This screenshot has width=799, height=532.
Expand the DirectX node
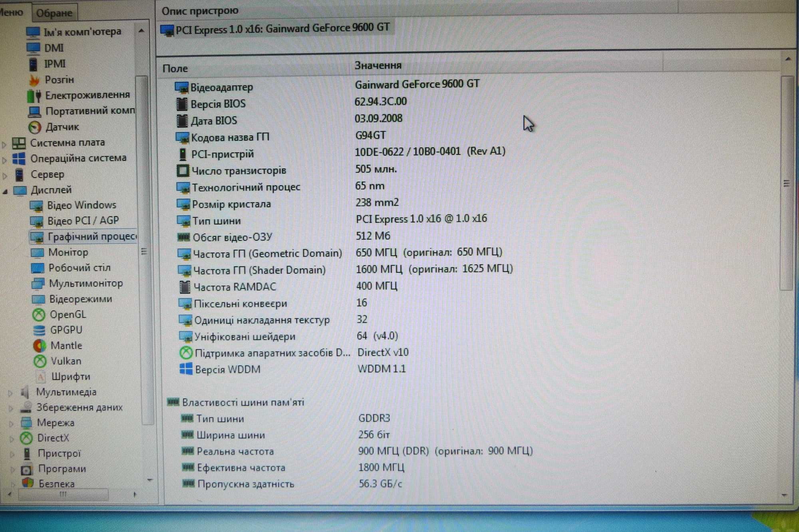(x=12, y=439)
